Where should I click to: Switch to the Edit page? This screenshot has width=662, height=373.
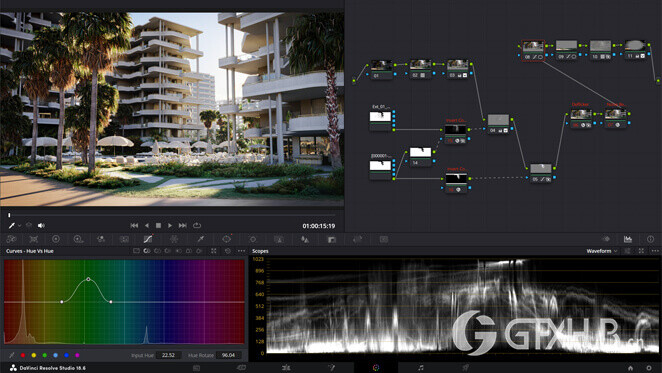pos(286,368)
